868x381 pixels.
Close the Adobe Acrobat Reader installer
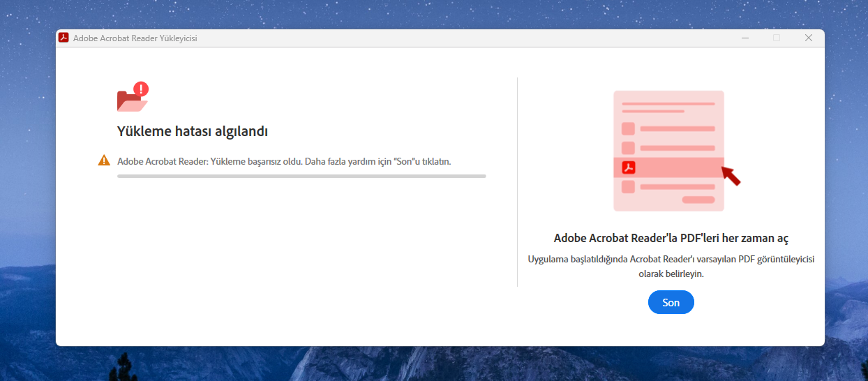click(x=809, y=38)
